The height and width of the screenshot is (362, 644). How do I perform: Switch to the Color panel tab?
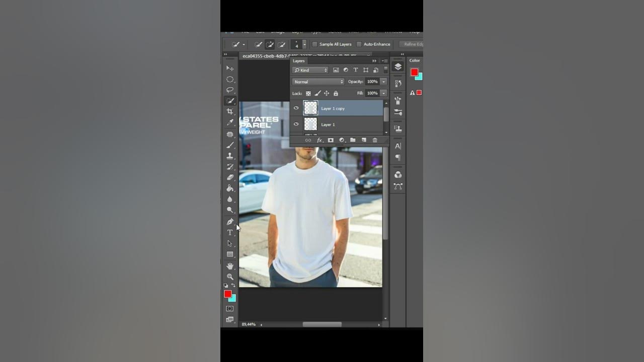pos(415,60)
